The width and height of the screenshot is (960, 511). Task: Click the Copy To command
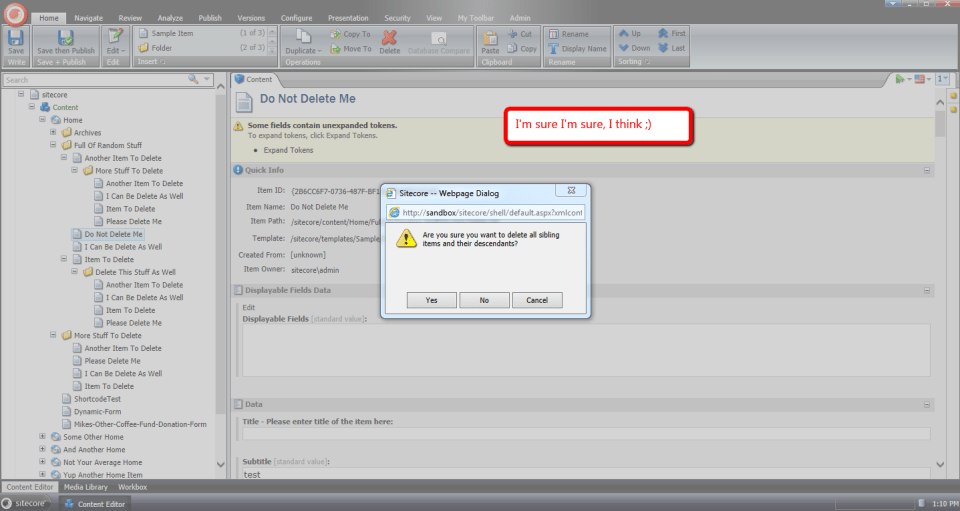point(350,34)
